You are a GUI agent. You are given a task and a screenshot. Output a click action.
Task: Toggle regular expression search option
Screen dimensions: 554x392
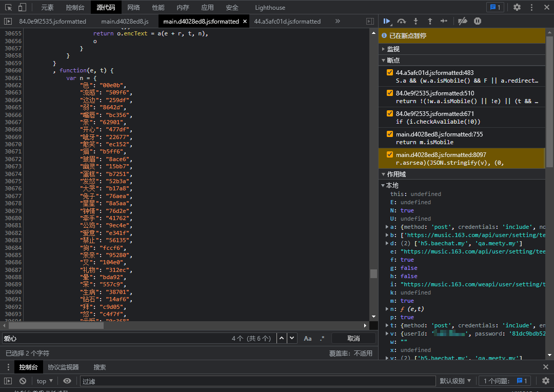tap(322, 339)
